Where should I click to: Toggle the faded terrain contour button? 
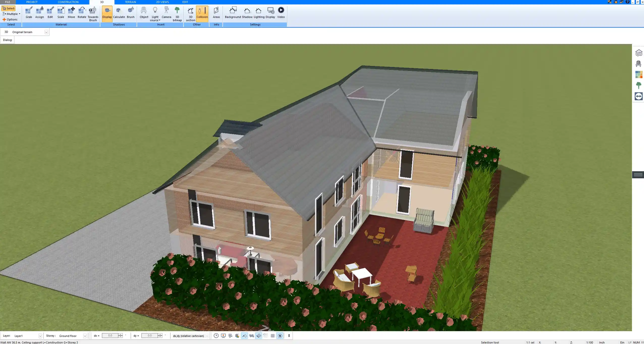coord(266,336)
